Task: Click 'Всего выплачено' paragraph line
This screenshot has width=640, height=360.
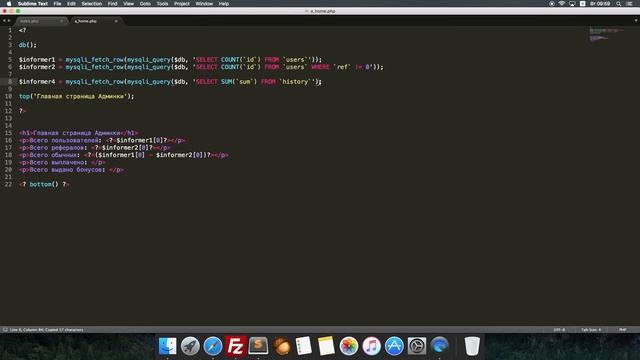Action: (62, 162)
